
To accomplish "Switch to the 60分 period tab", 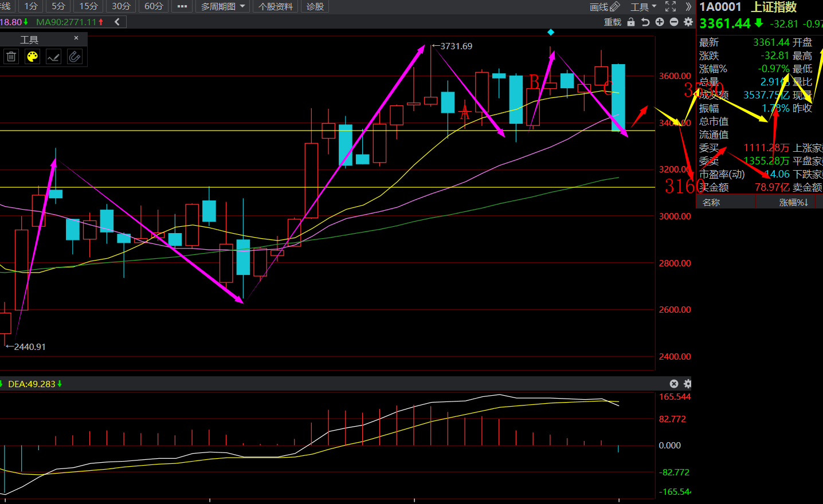I will tap(154, 6).
